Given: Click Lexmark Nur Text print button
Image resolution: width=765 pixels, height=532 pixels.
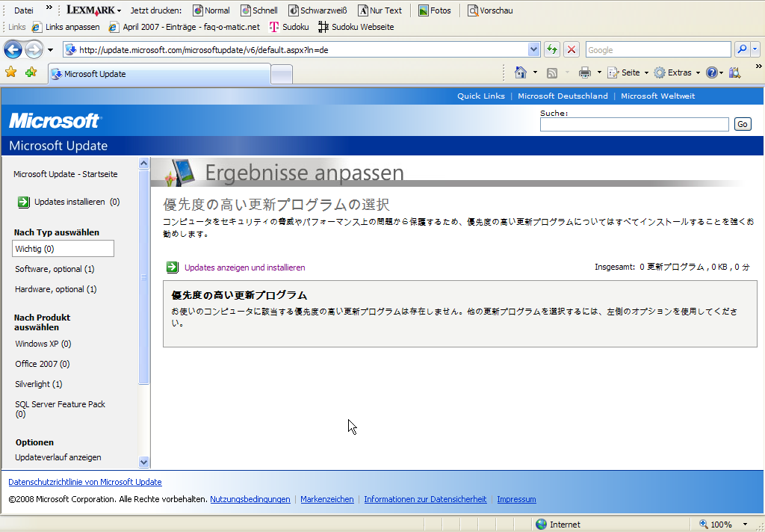Looking at the screenshot, I should [380, 10].
